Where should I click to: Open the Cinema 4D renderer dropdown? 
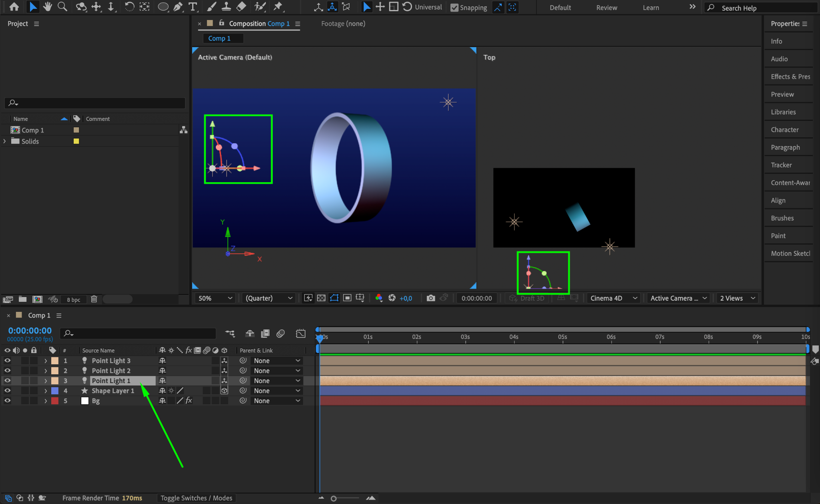613,298
